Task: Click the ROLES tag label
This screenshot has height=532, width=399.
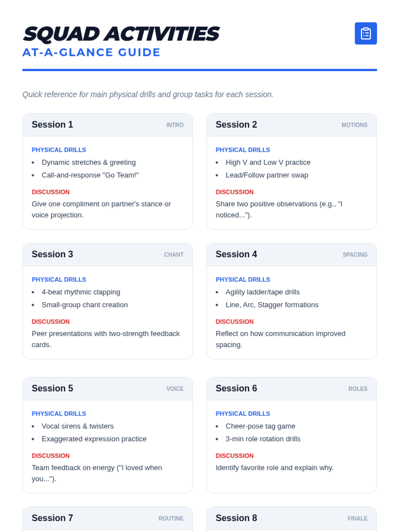Action: tap(357, 389)
